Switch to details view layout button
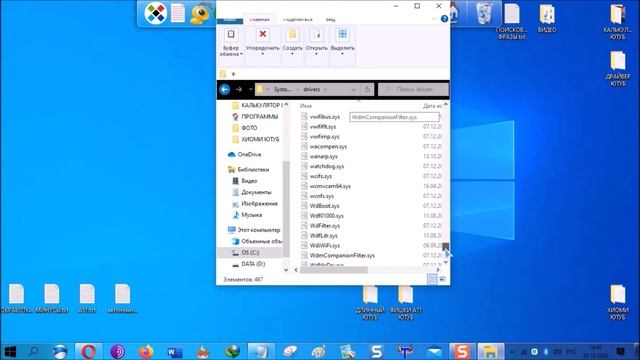The height and width of the screenshot is (360, 640). [432, 279]
